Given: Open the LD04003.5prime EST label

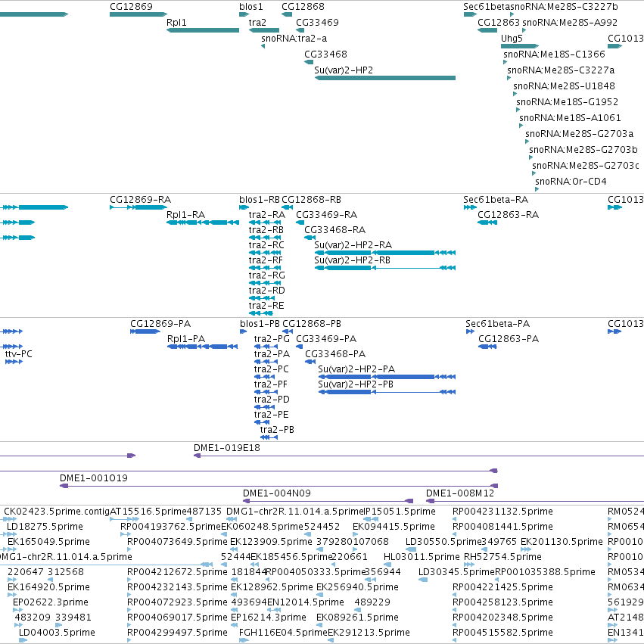Looking at the screenshot, I should pyautogui.click(x=57, y=633).
